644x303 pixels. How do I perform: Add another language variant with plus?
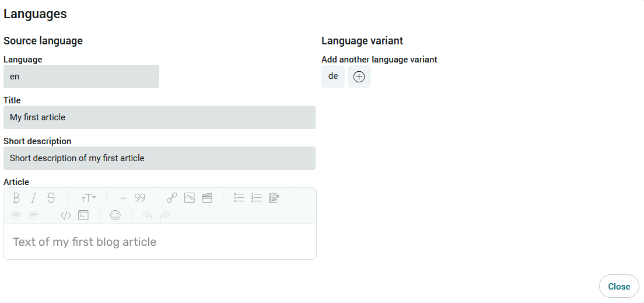[359, 76]
